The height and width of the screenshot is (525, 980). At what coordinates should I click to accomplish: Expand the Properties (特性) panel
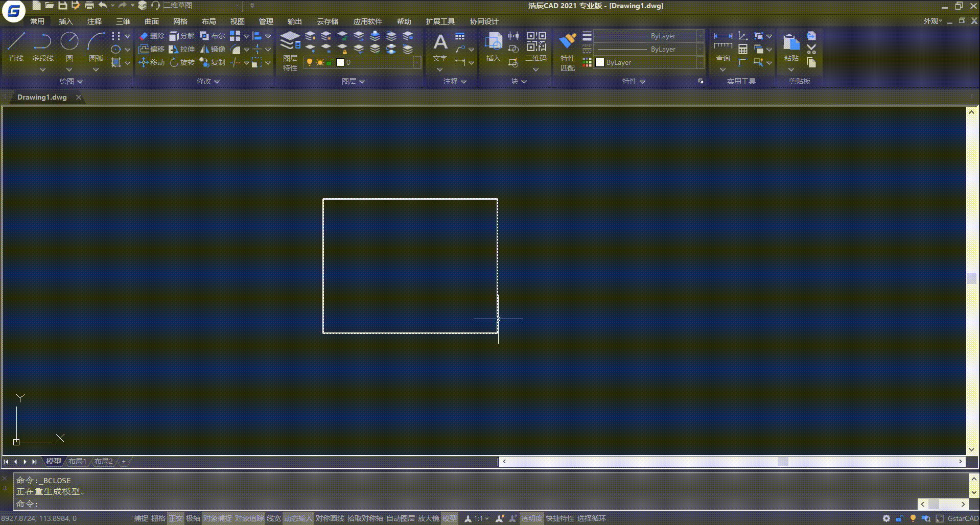pos(634,81)
